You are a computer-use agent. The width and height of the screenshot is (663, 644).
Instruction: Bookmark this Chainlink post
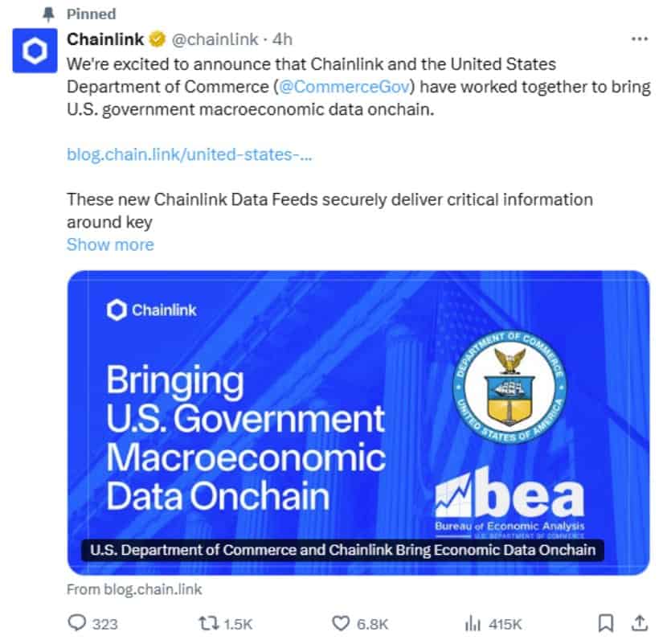605,623
